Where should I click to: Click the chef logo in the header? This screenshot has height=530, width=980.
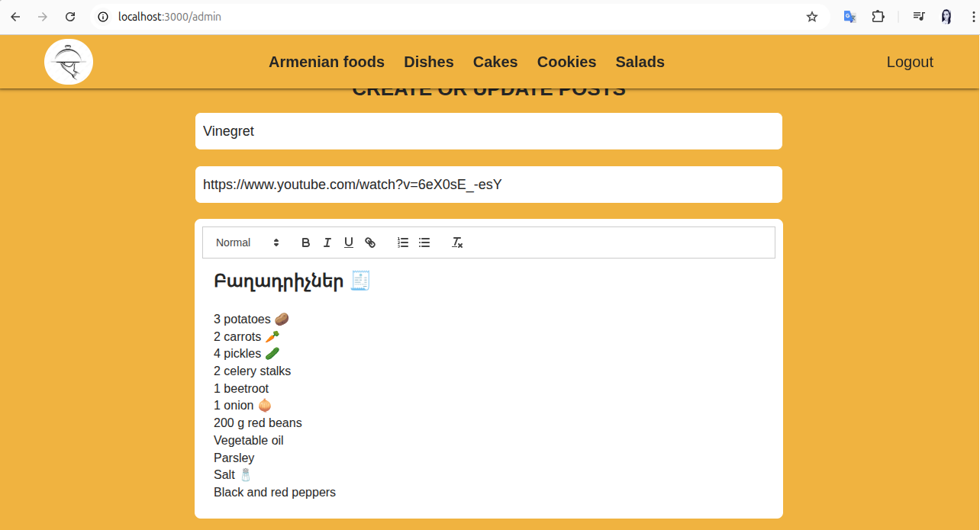click(69, 62)
